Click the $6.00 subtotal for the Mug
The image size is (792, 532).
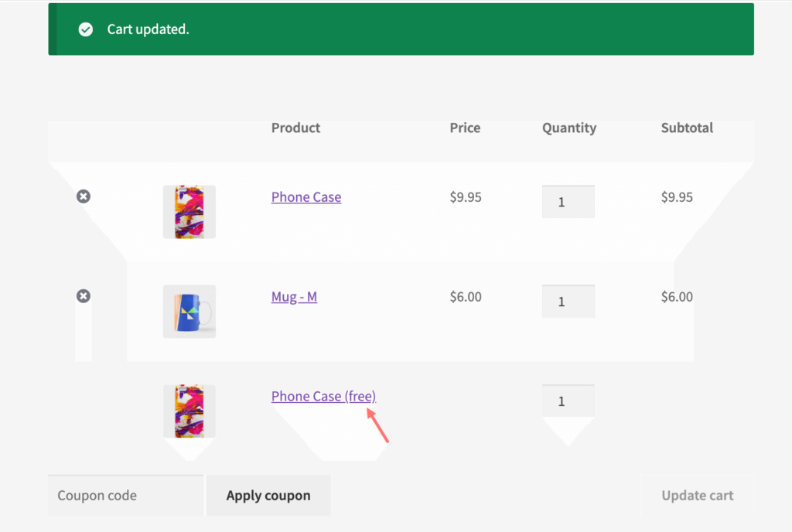677,296
